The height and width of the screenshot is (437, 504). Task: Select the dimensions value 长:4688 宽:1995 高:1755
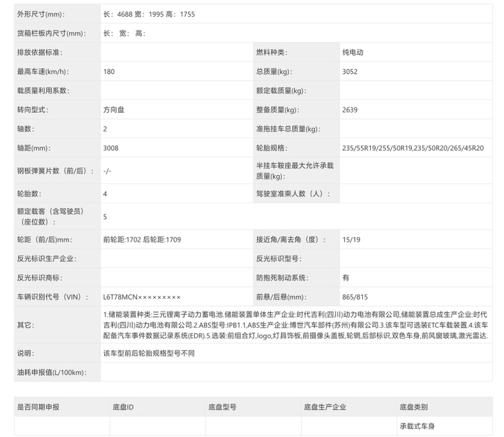point(149,13)
